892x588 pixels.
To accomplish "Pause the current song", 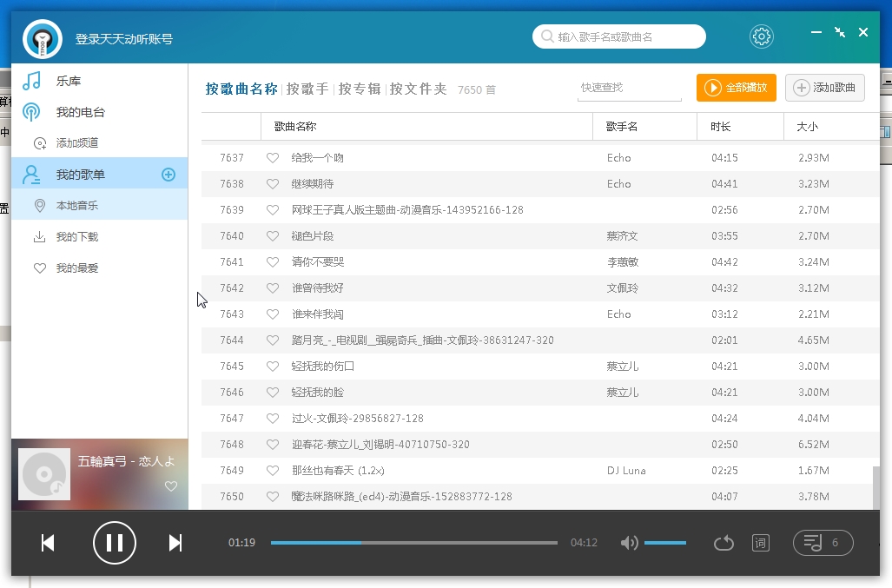I will [x=115, y=543].
